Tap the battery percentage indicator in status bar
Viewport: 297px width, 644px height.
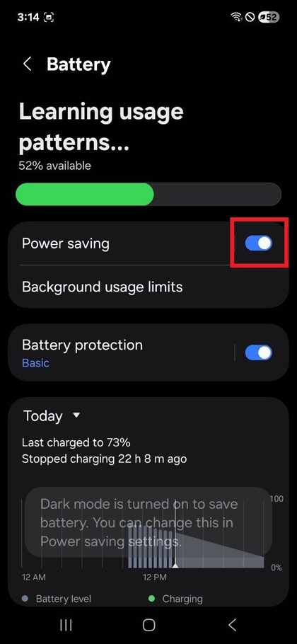(269, 17)
